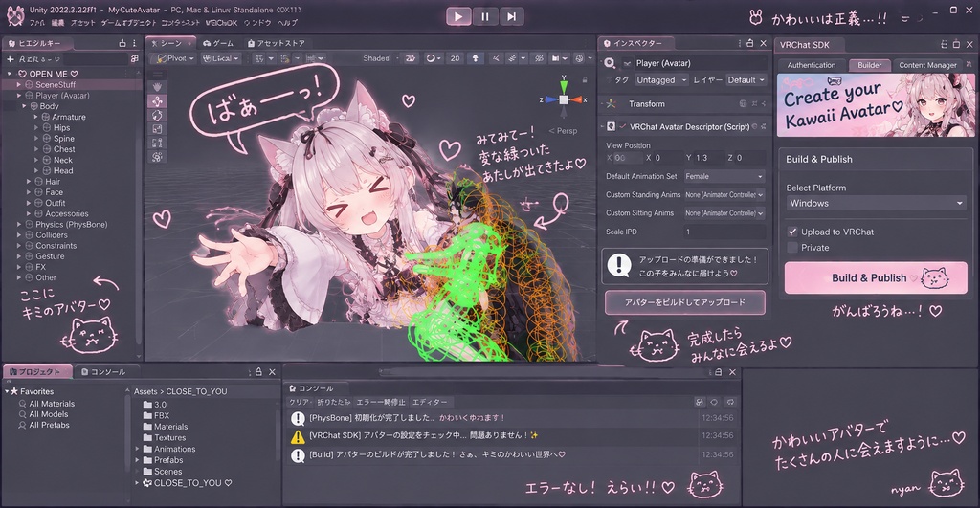Viewport: 980px width, 508px height.
Task: Click the lock icon in the Project panel header
Action: (258, 372)
